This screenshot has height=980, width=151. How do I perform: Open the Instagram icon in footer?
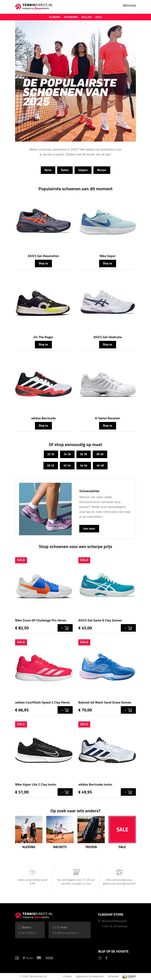(x=100, y=958)
